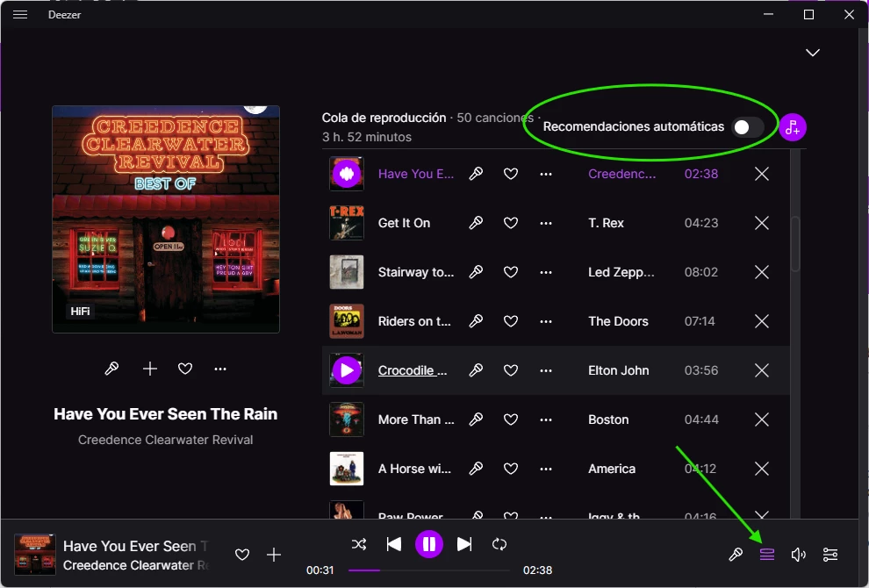This screenshot has width=869, height=588.
Task: Like the song Get It On
Action: [x=510, y=223]
